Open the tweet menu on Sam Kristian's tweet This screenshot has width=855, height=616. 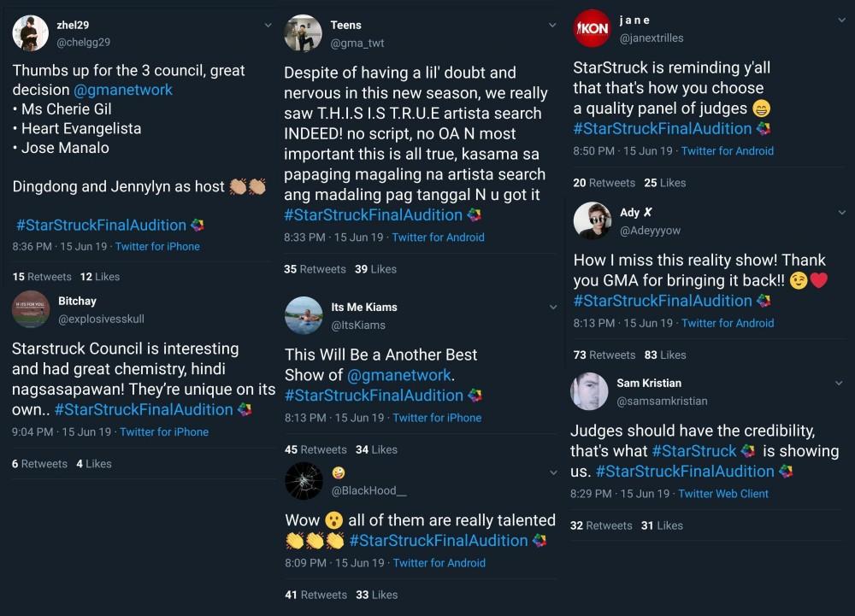click(x=839, y=384)
